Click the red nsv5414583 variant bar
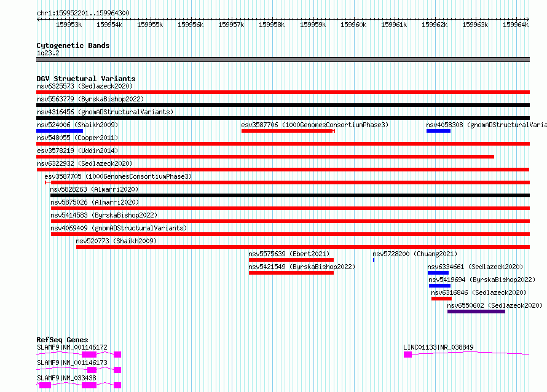 (290, 221)
